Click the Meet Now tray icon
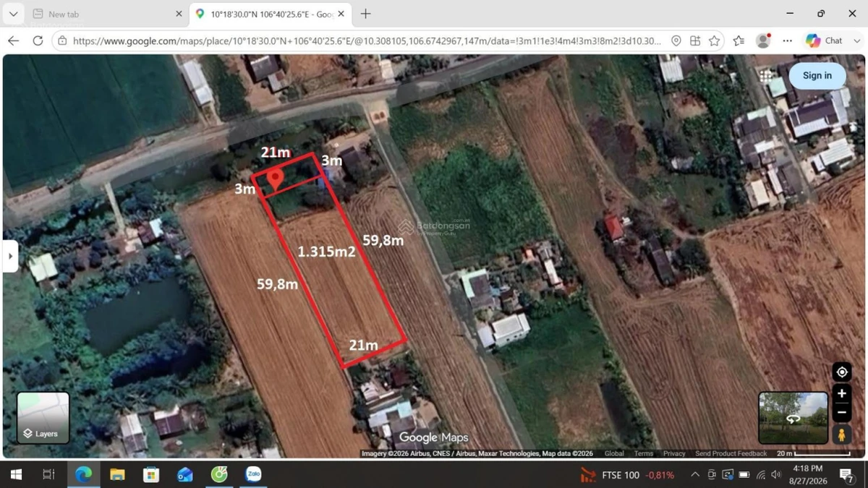The width and height of the screenshot is (868, 488). (712, 475)
